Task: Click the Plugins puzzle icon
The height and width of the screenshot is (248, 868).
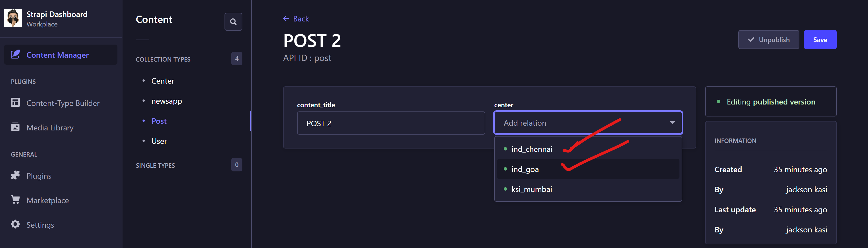Action: (x=15, y=175)
